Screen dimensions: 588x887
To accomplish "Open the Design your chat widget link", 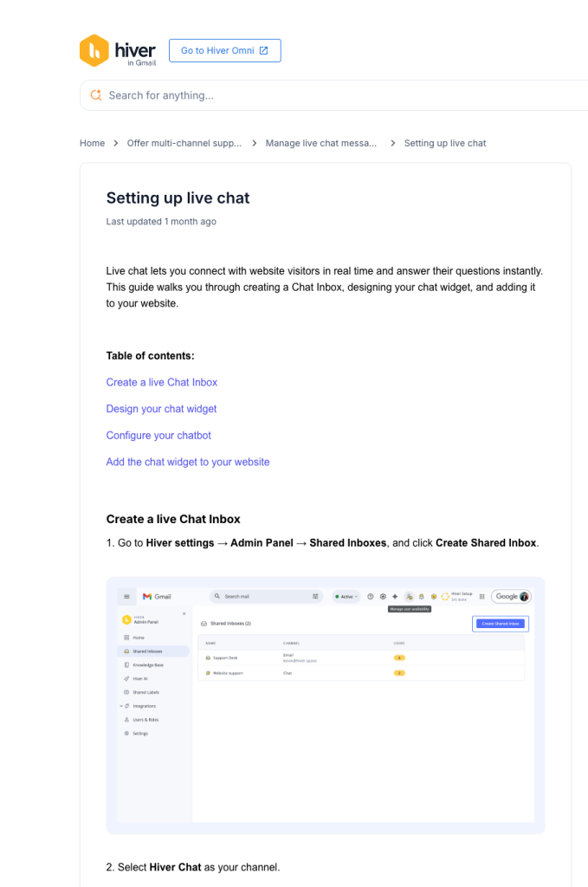I will coord(161,408).
